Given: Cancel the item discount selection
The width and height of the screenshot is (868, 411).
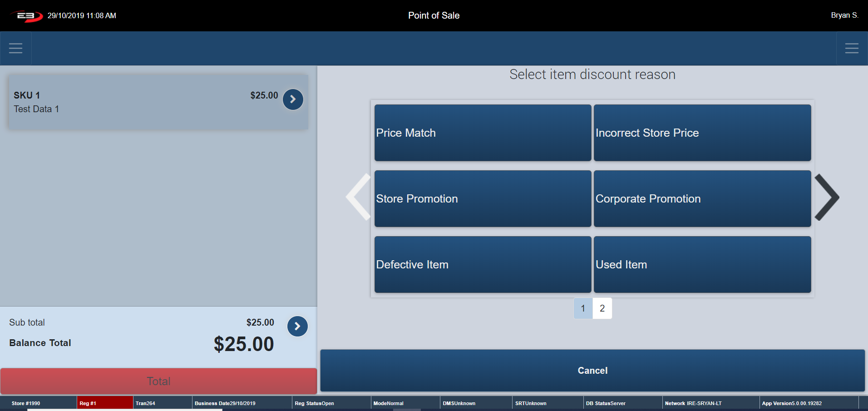Looking at the screenshot, I should point(592,371).
